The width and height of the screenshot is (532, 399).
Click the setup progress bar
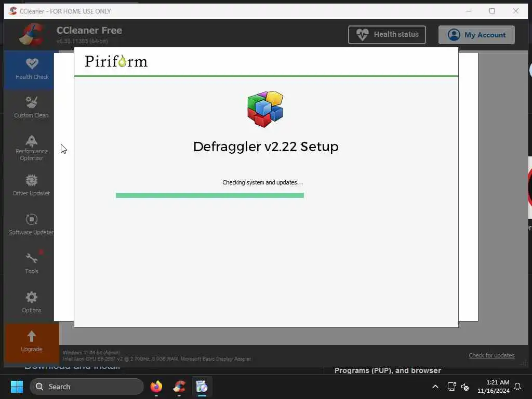coord(210,195)
